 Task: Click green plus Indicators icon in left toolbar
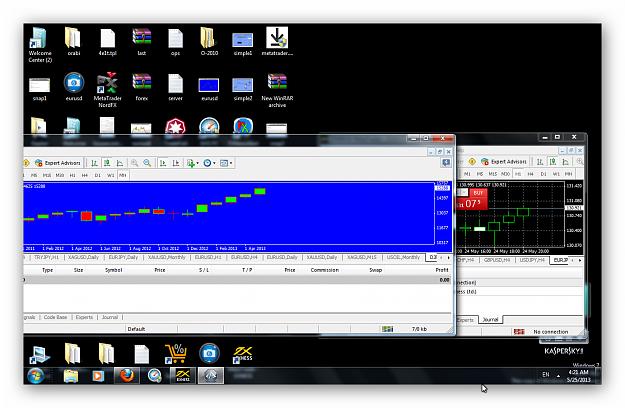[x=191, y=163]
